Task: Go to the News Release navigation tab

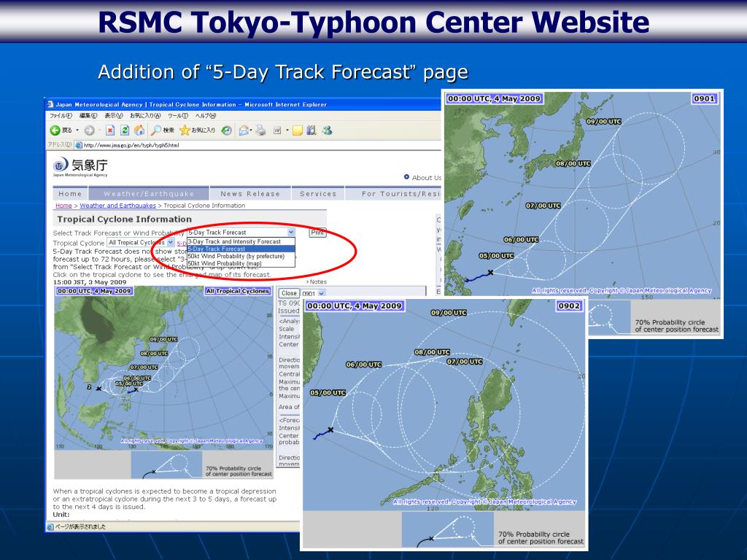Action: (250, 194)
